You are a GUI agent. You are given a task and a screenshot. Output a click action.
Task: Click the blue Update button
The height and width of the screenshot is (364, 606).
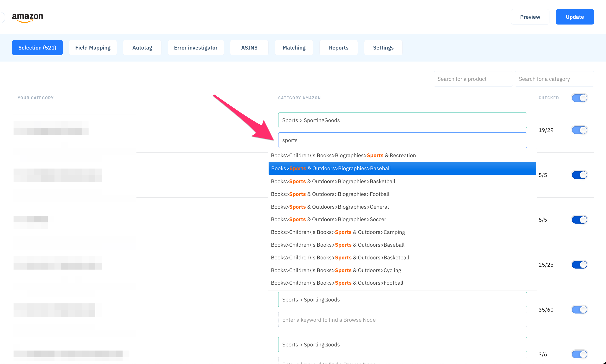coord(574,17)
